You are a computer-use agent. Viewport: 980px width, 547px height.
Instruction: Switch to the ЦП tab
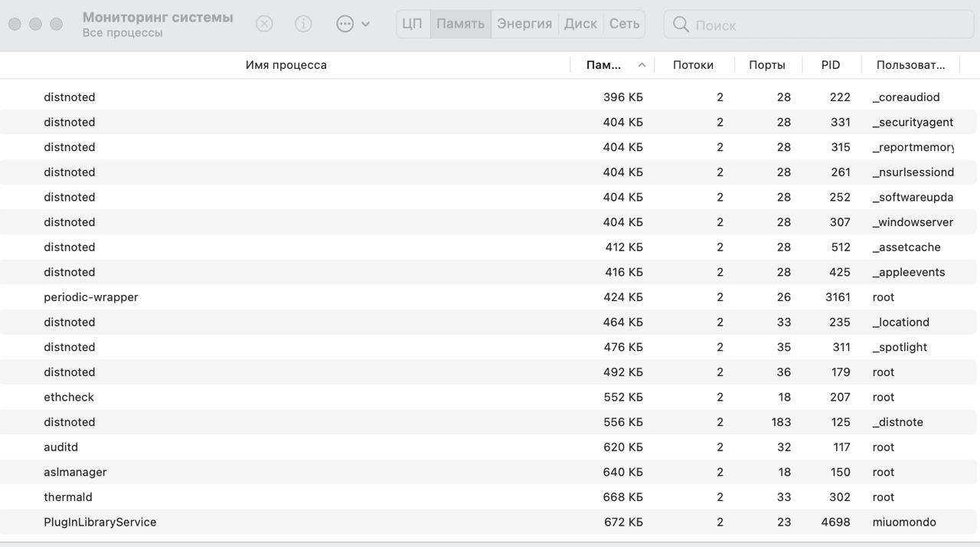pyautogui.click(x=413, y=24)
